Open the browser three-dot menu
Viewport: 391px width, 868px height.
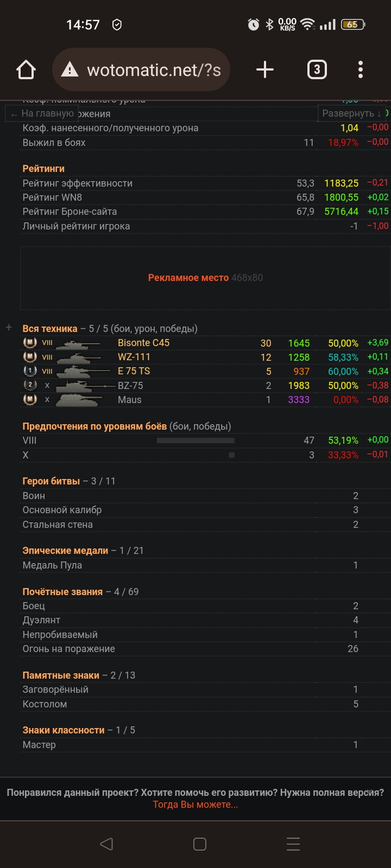pyautogui.click(x=360, y=70)
